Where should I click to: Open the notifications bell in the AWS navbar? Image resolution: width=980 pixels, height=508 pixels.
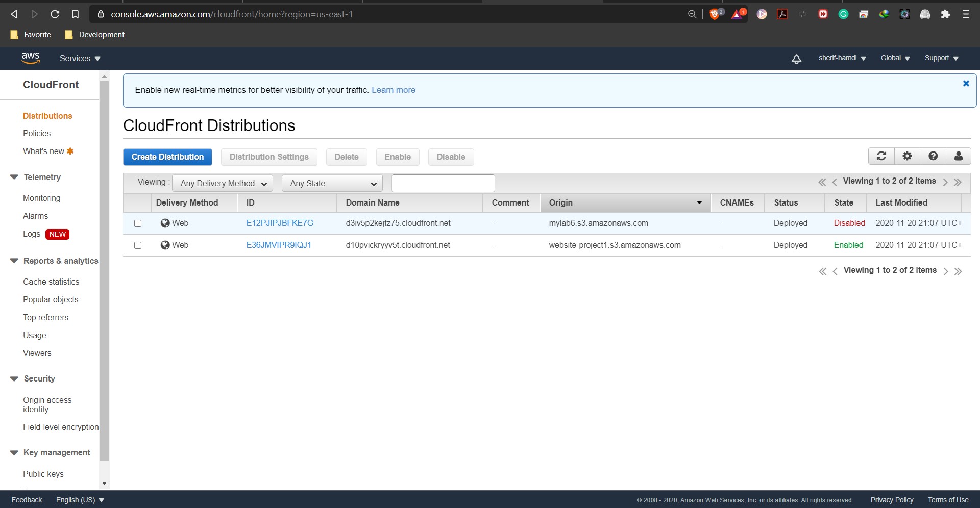tap(797, 58)
